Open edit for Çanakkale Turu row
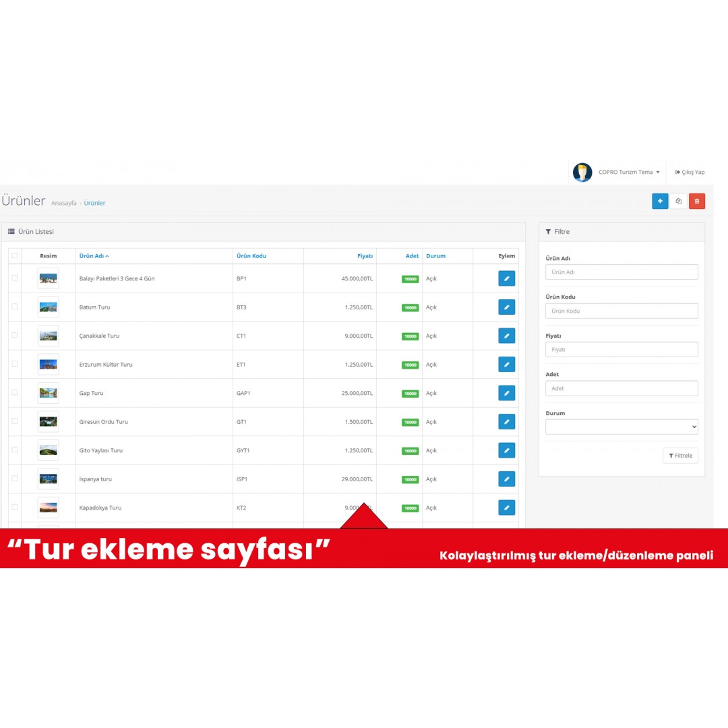 506,336
